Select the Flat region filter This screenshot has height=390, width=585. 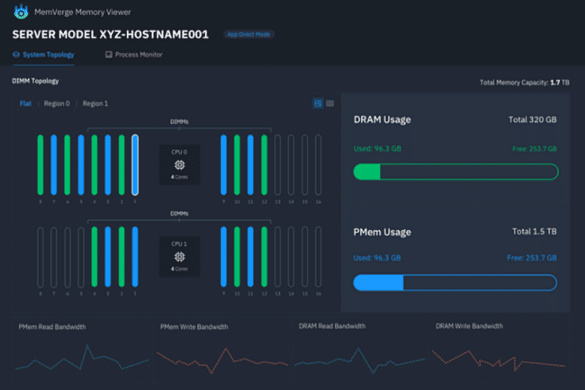[25, 103]
